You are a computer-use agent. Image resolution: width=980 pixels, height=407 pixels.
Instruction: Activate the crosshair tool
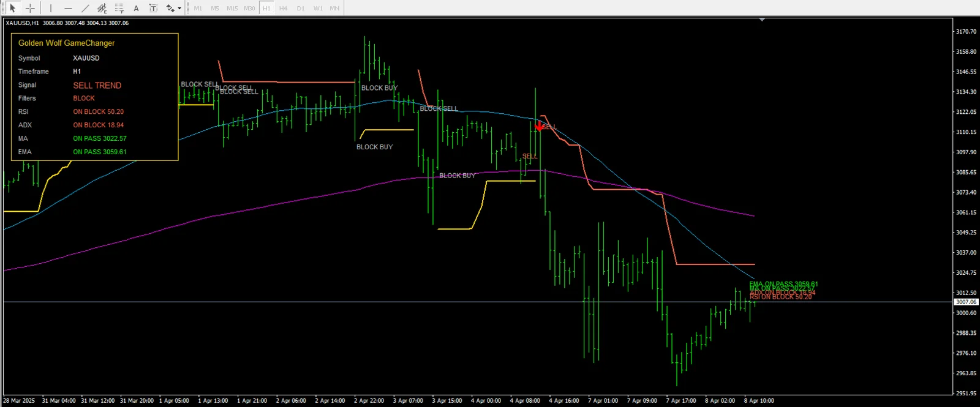click(x=29, y=8)
